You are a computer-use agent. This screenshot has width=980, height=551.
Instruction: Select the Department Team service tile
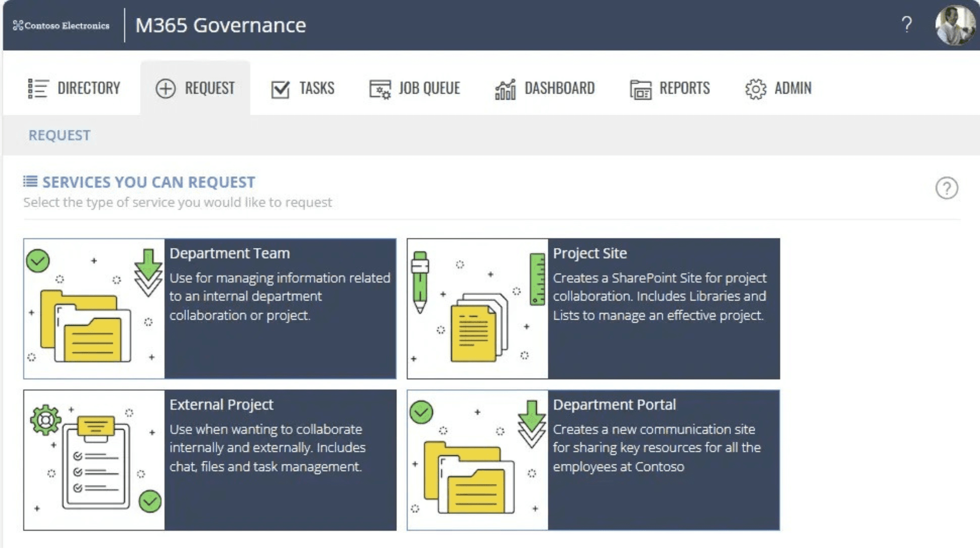point(210,309)
